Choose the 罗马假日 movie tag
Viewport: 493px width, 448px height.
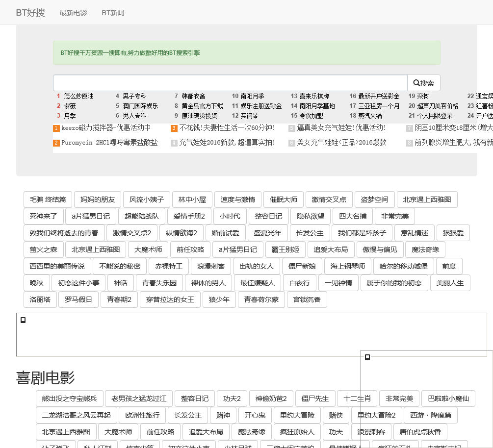click(78, 299)
